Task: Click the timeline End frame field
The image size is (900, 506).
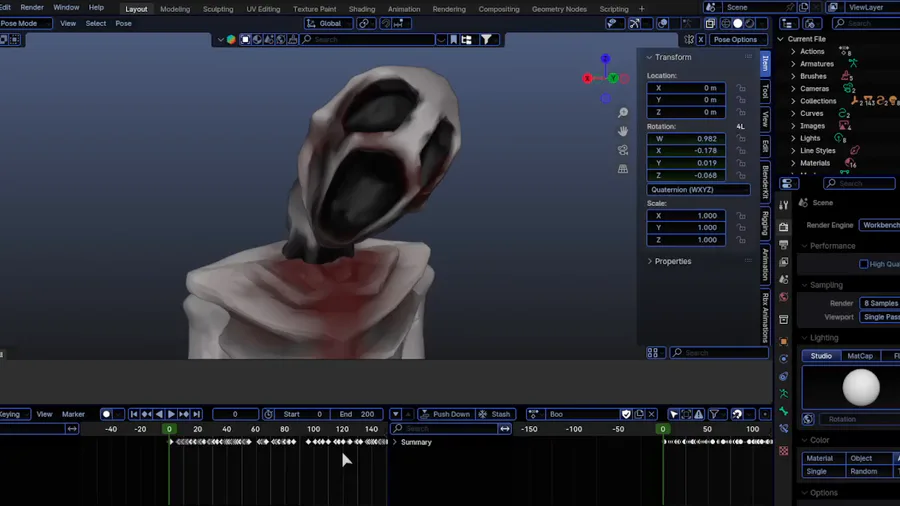Action: click(356, 414)
